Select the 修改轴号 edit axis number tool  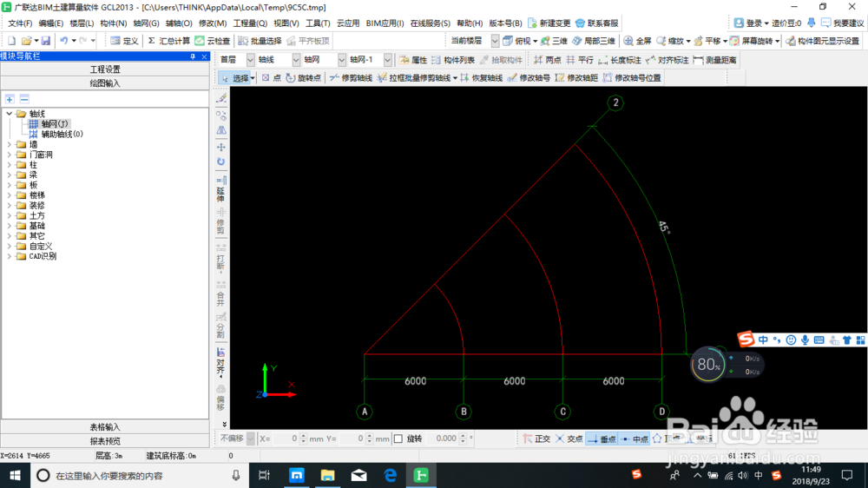point(529,78)
